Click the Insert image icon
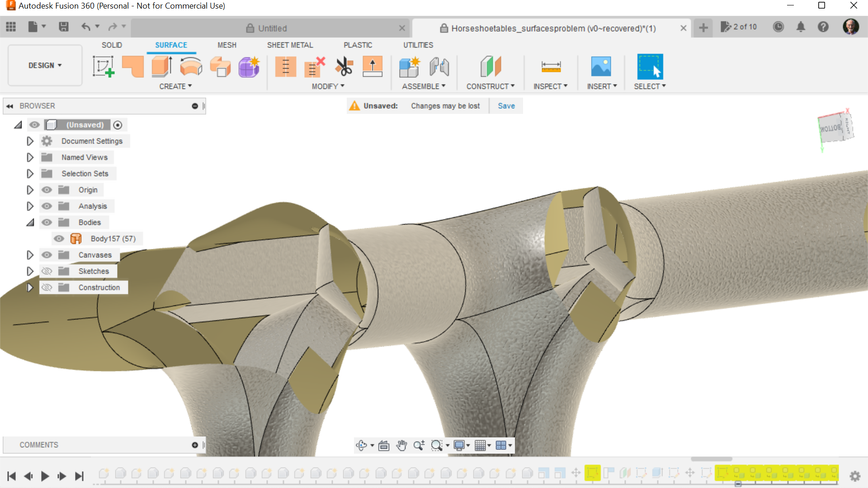This screenshot has height=488, width=868. click(601, 66)
